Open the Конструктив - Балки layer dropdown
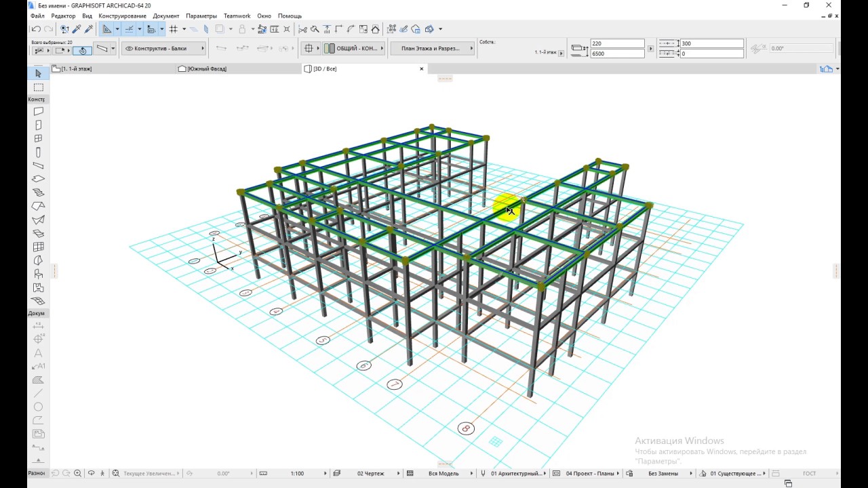868x488 pixels. coord(164,48)
